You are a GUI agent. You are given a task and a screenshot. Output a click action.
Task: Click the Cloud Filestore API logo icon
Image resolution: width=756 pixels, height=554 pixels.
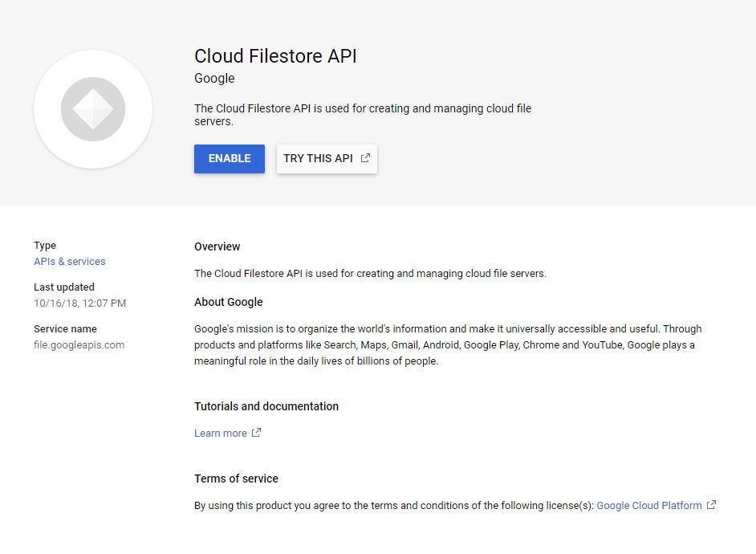(93, 109)
